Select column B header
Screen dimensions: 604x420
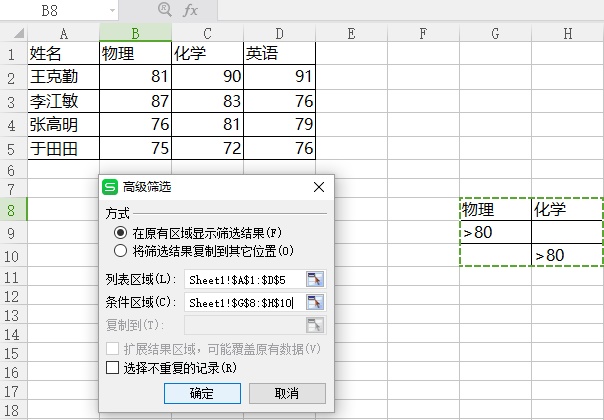[135, 33]
